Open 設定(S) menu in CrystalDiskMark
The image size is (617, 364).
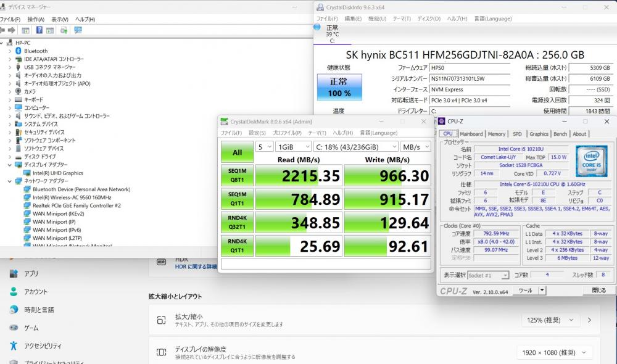(x=257, y=133)
